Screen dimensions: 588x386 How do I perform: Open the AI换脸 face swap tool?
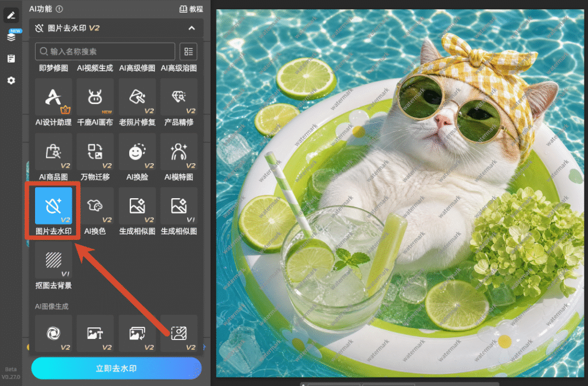click(137, 152)
